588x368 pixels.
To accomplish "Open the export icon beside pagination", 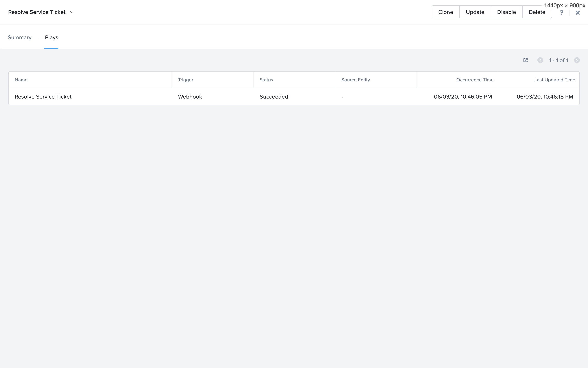I will click(525, 60).
